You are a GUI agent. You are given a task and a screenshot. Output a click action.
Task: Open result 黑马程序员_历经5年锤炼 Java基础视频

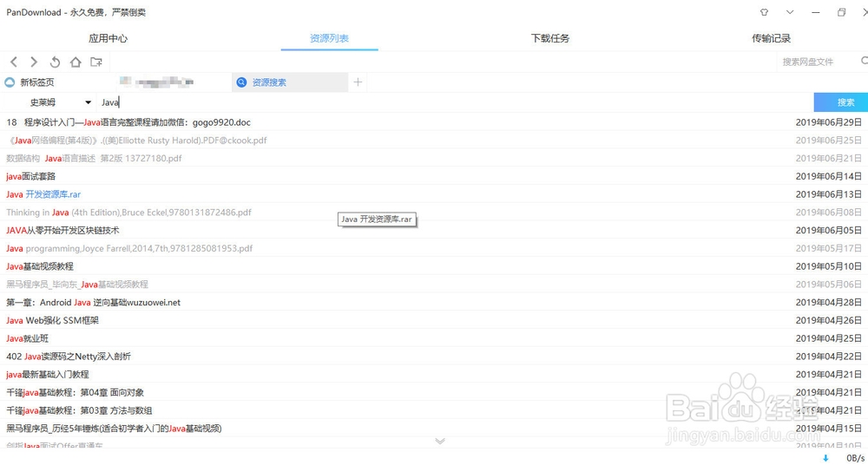[434, 428]
